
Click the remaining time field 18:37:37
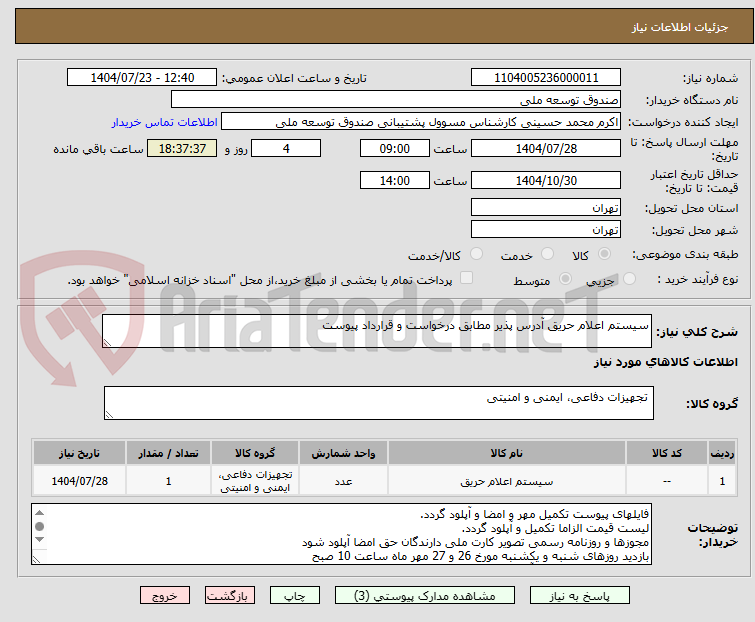tap(182, 148)
